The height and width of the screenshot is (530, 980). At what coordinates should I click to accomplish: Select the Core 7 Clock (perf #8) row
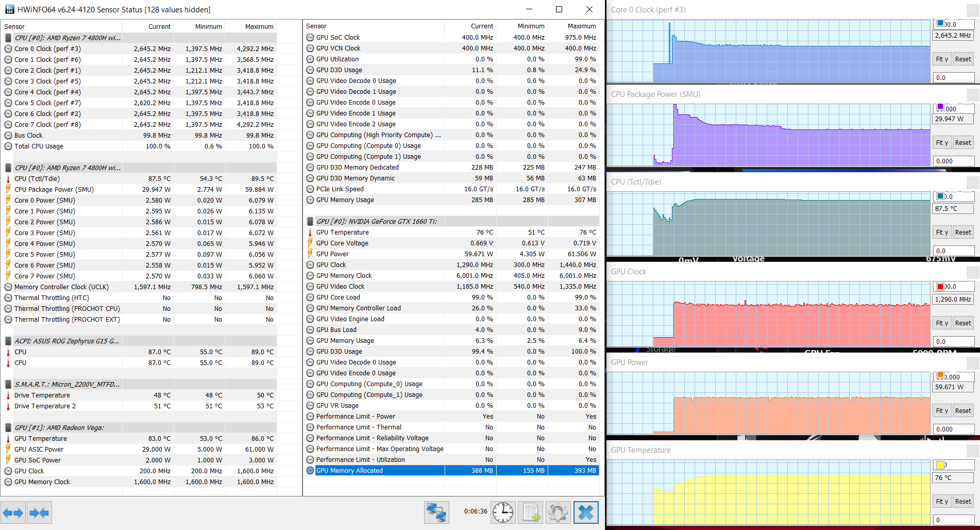139,125
